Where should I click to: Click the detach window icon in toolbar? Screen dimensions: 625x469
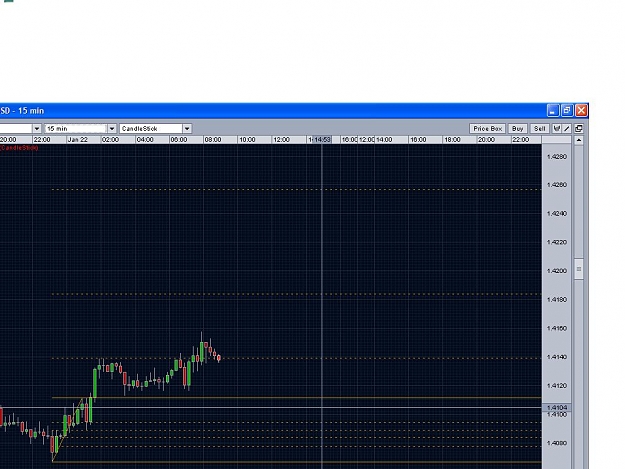579,129
